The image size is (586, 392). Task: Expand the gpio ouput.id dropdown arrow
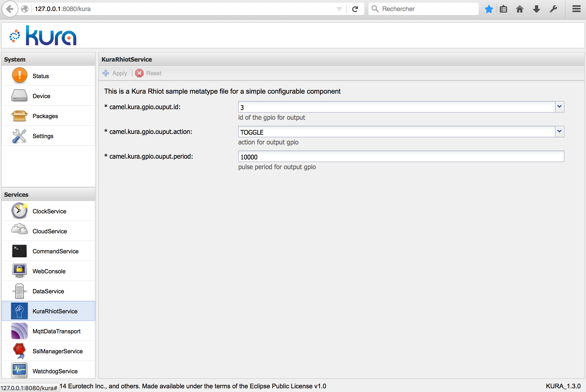(559, 107)
